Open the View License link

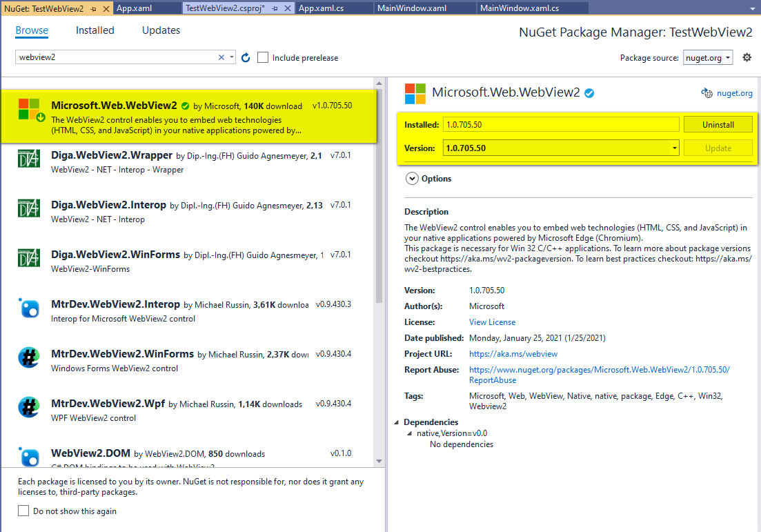[x=492, y=322]
